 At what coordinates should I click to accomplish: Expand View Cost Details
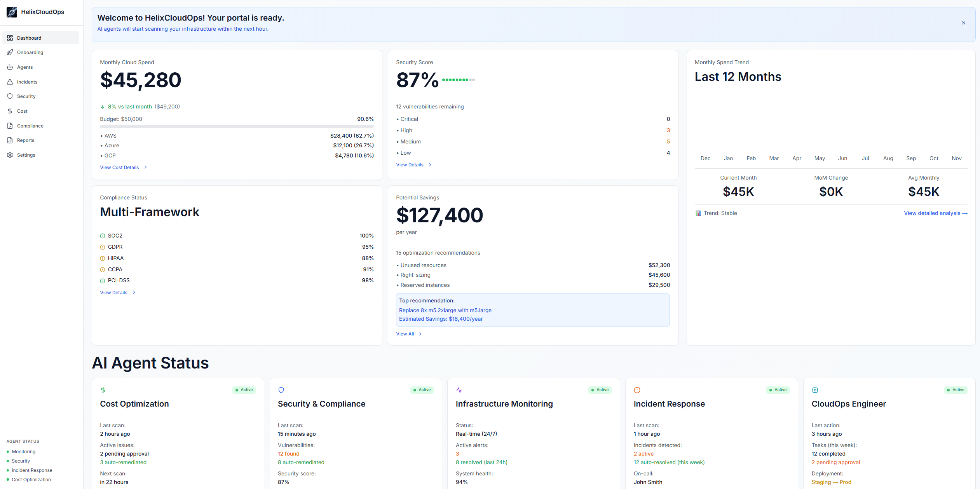coord(120,167)
